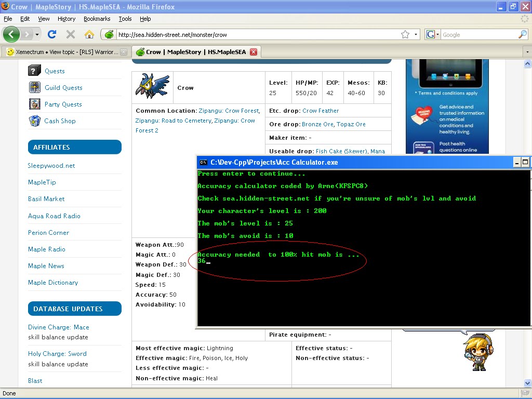Click the page scrollbar down arrow
The width and height of the screenshot is (532, 399).
tap(527, 383)
